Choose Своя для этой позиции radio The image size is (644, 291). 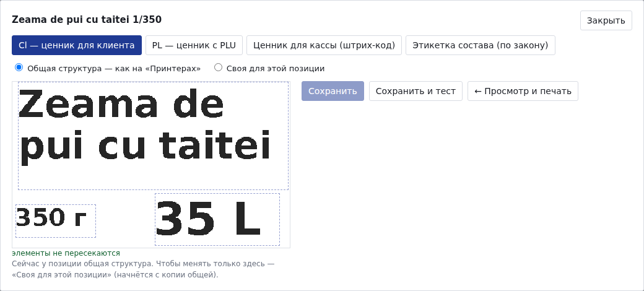coord(219,67)
